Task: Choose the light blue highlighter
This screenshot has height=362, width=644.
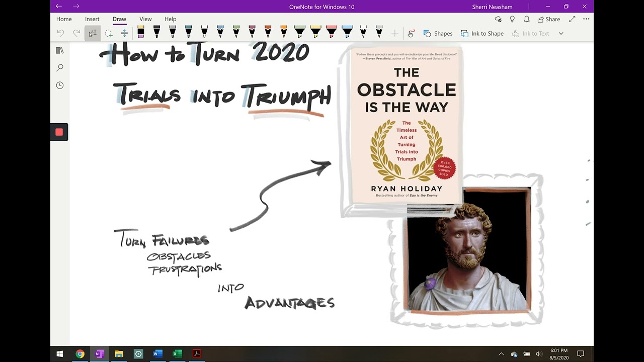Action: [347, 32]
